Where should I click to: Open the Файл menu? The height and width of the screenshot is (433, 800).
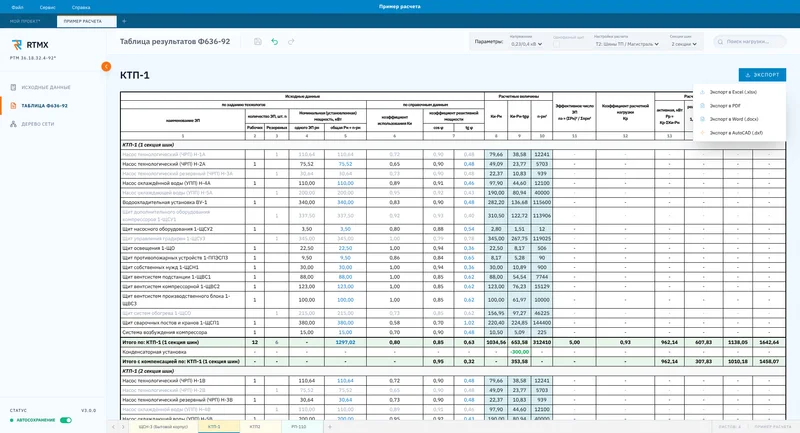(x=17, y=7)
